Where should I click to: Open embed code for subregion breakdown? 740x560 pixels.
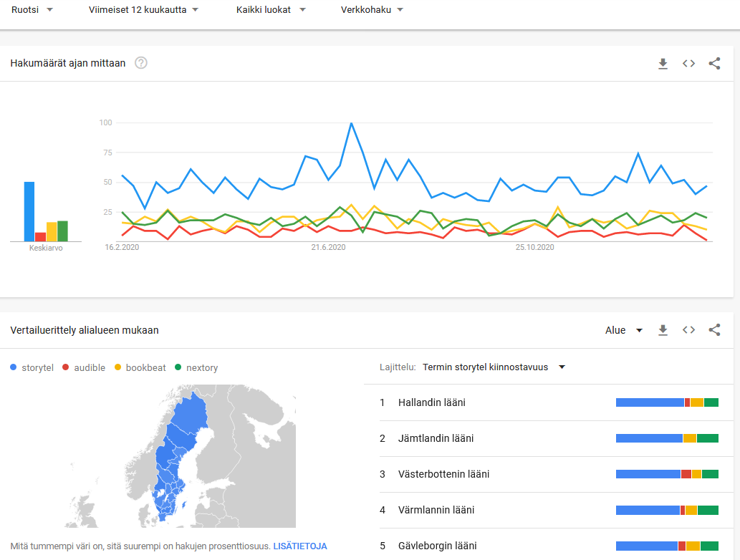coord(688,330)
